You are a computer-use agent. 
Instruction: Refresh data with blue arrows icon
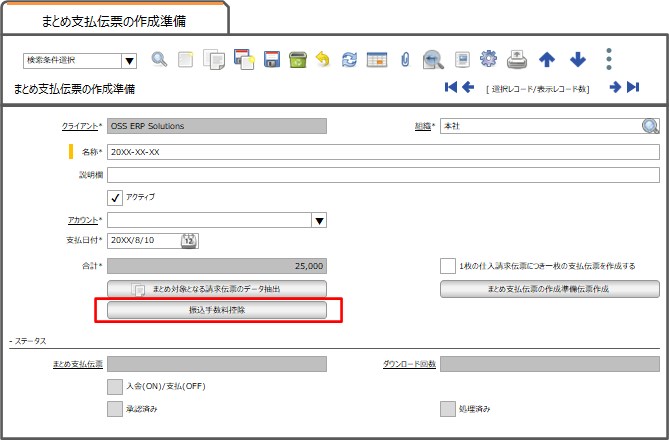coord(349,59)
